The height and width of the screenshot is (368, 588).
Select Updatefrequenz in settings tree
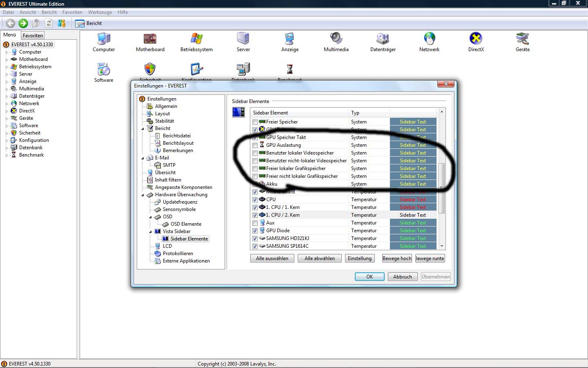pyautogui.click(x=180, y=202)
